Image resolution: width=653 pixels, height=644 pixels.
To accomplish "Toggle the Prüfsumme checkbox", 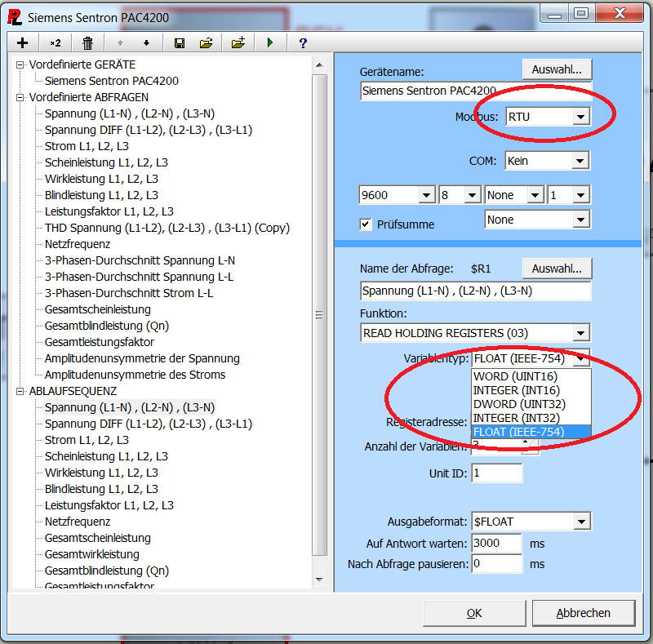I will 365,224.
